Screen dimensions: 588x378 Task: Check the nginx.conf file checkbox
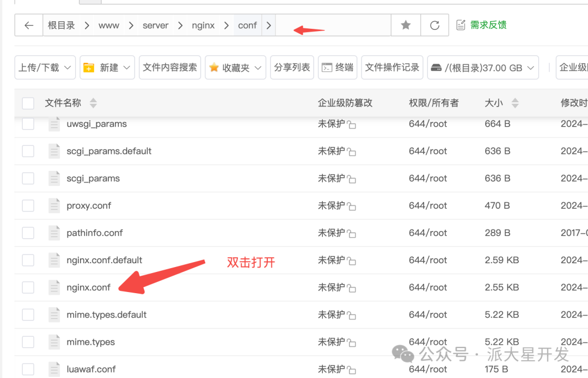point(28,287)
